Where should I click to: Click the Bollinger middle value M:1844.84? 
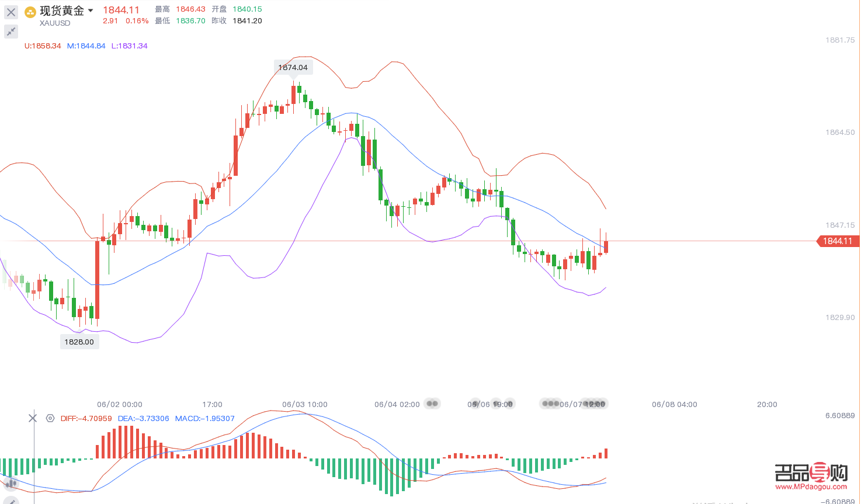point(86,46)
